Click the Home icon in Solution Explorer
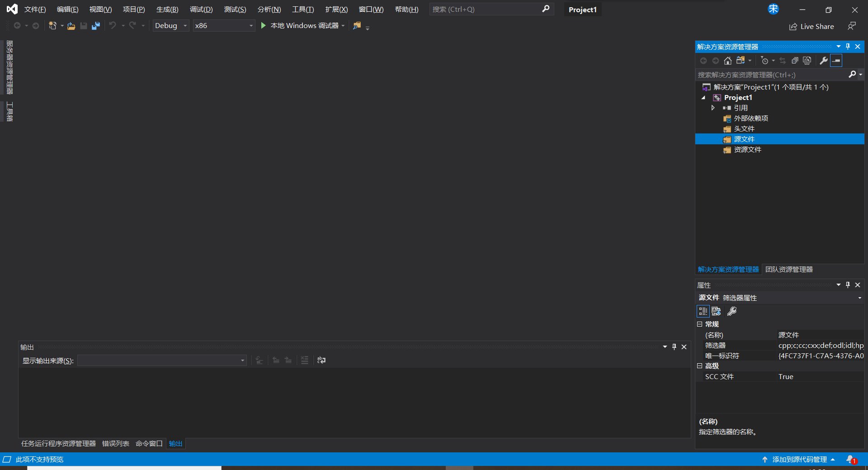The image size is (868, 470). click(727, 61)
